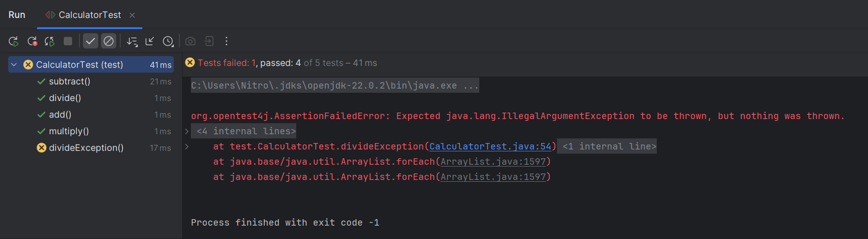Select the Run tool window label
The height and width of the screenshot is (239, 868).
click(x=17, y=15)
